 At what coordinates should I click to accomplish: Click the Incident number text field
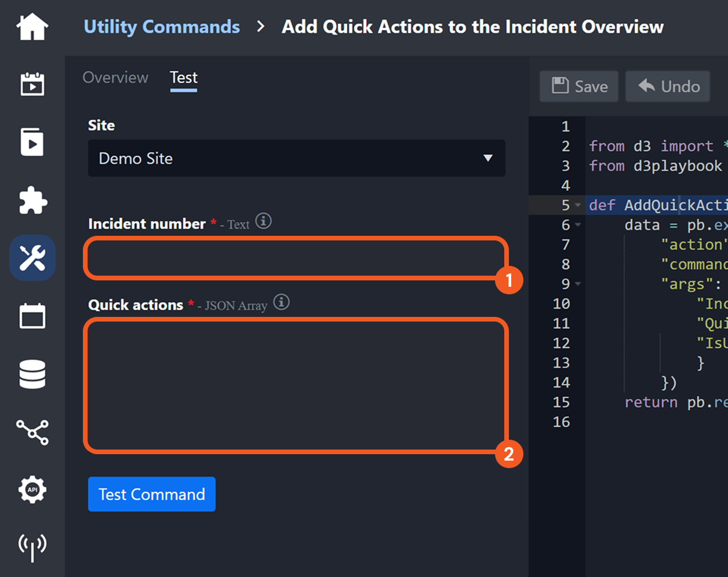(296, 258)
